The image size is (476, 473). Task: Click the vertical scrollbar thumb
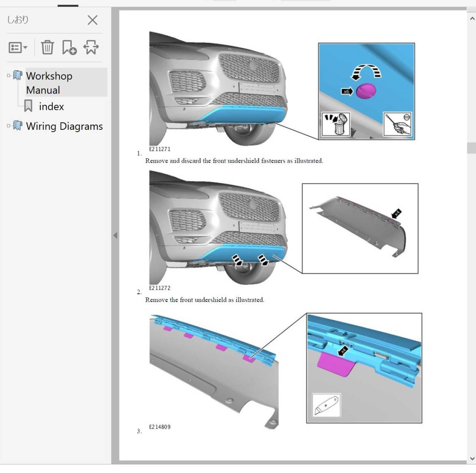pos(472,148)
